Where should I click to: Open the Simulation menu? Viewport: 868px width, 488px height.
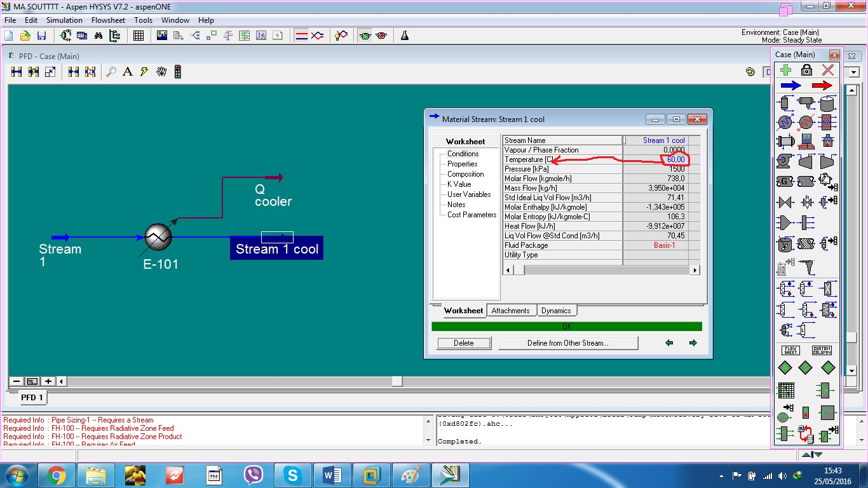pos(64,20)
